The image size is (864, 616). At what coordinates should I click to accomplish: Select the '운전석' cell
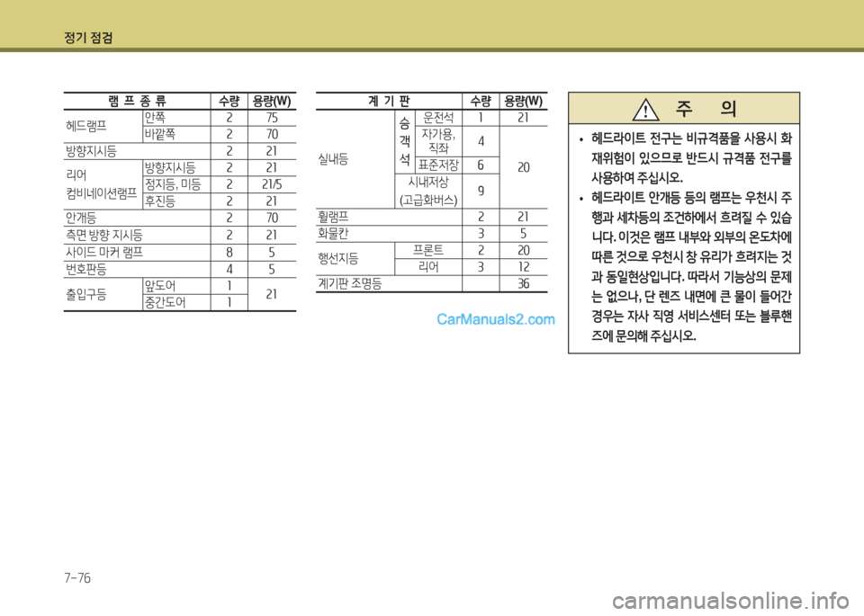[438, 118]
